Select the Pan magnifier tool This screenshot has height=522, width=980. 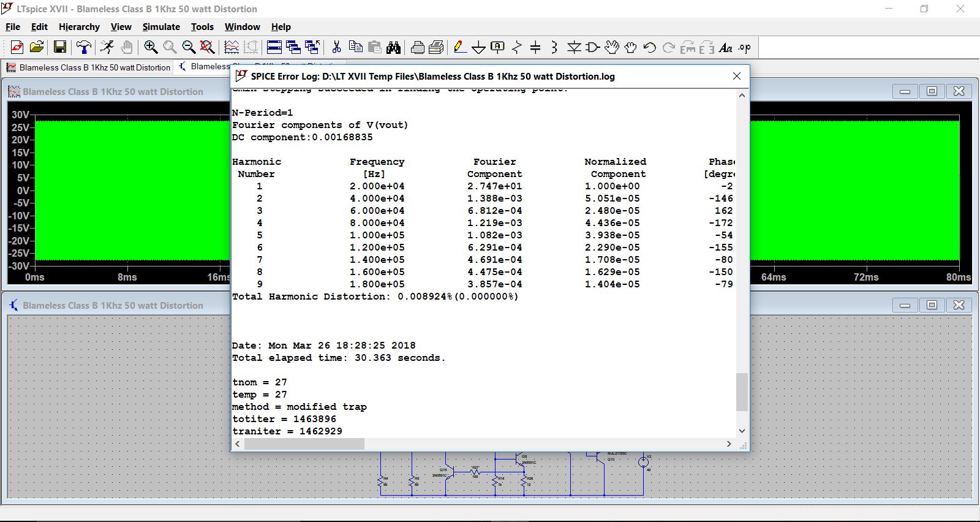pos(170,47)
